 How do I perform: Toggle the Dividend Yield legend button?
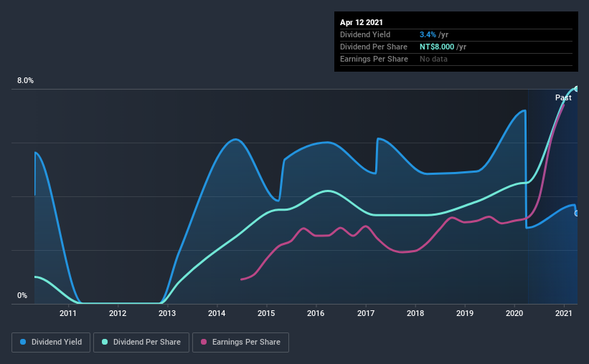pos(51,343)
